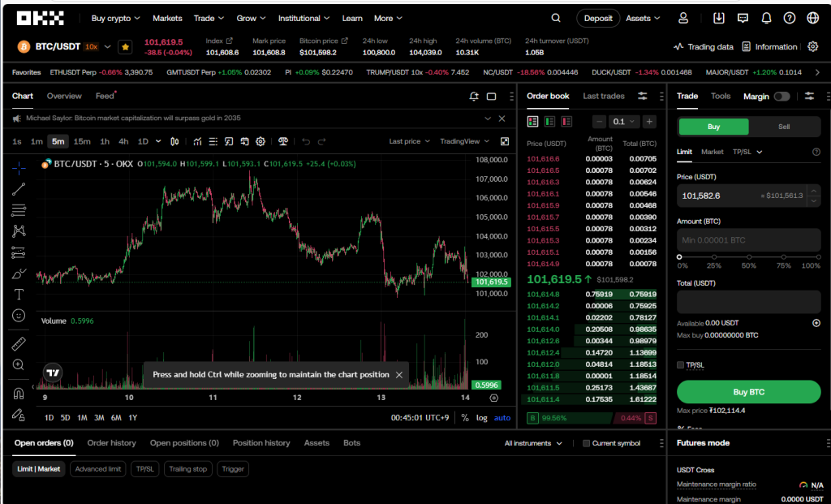Image resolution: width=831 pixels, height=504 pixels.
Task: Add BTC/USDT to favorites with star
Action: pyautogui.click(x=125, y=47)
